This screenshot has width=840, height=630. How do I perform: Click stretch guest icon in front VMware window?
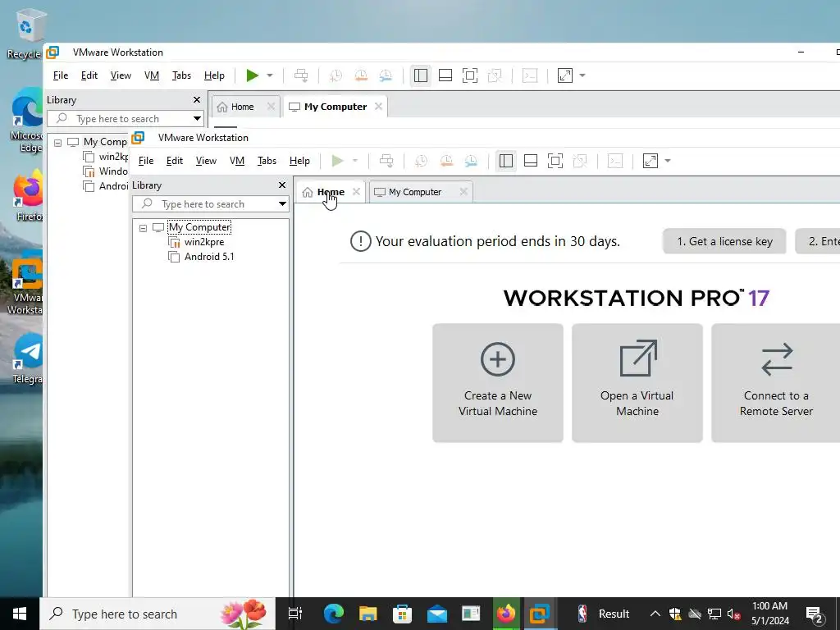pos(651,161)
